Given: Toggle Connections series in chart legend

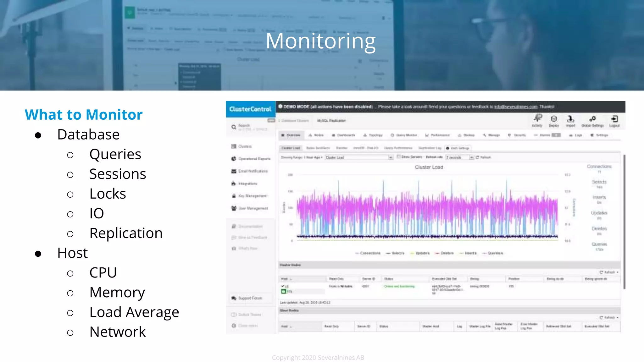Looking at the screenshot, I should coord(368,253).
